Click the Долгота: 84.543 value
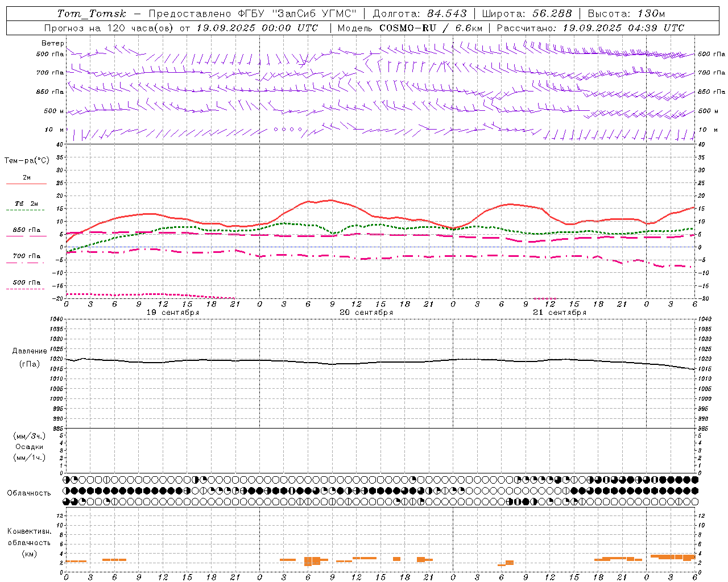The image size is (728, 582). pyautogui.click(x=420, y=14)
